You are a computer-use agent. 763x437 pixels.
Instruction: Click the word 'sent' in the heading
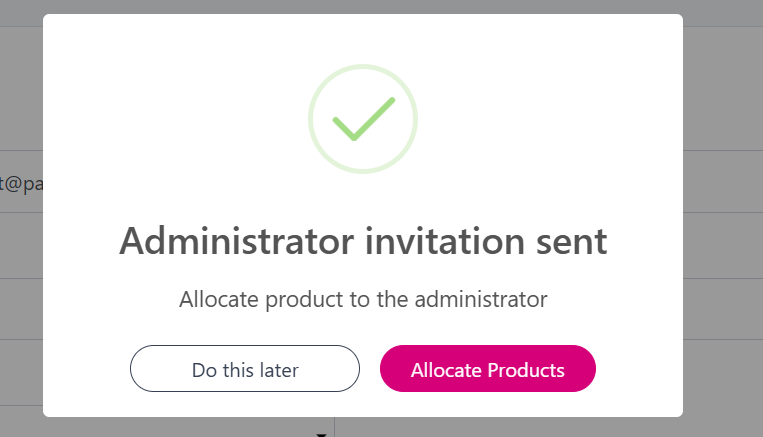pos(569,242)
